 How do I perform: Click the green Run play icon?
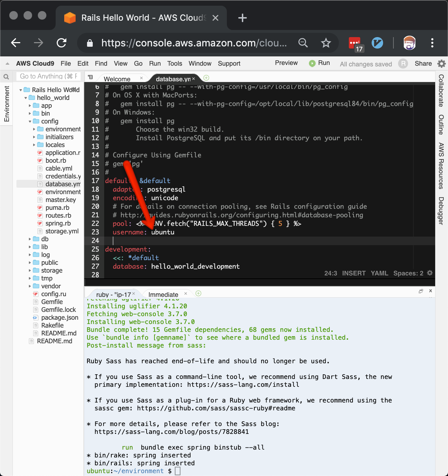[312, 63]
